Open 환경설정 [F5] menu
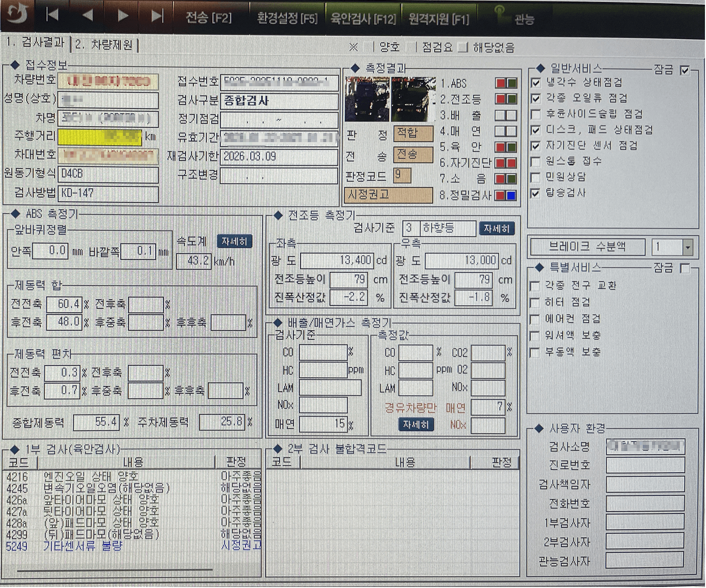The image size is (706, 588). pyautogui.click(x=287, y=19)
